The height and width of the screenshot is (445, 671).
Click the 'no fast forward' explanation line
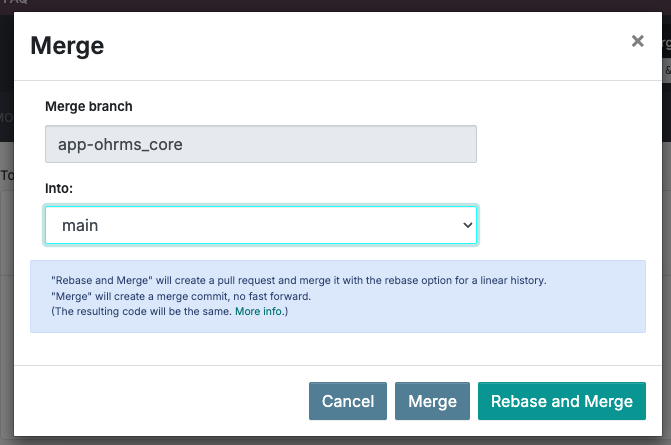200,297
